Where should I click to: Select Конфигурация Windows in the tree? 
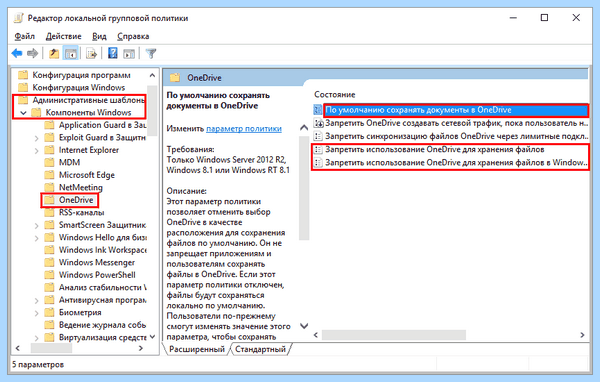[78, 88]
